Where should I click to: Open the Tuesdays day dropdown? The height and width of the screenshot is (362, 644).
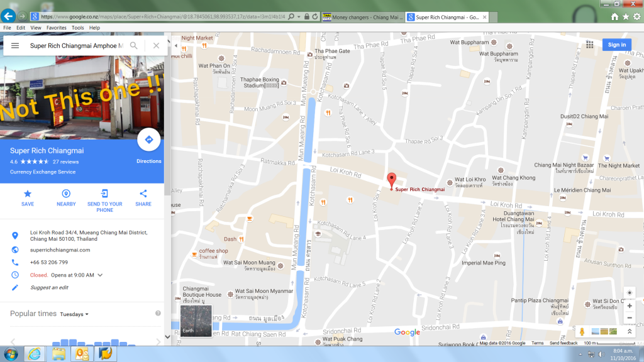coord(74,314)
